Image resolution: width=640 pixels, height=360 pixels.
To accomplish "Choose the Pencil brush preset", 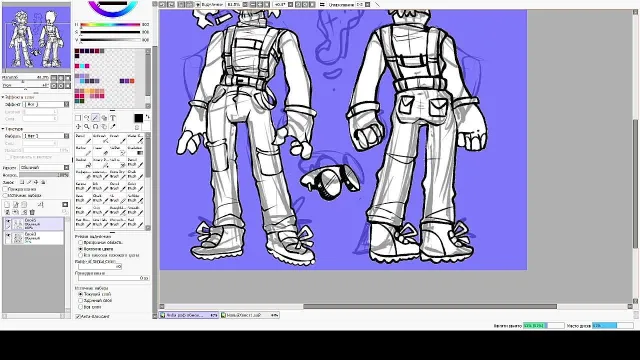I will click(x=83, y=139).
